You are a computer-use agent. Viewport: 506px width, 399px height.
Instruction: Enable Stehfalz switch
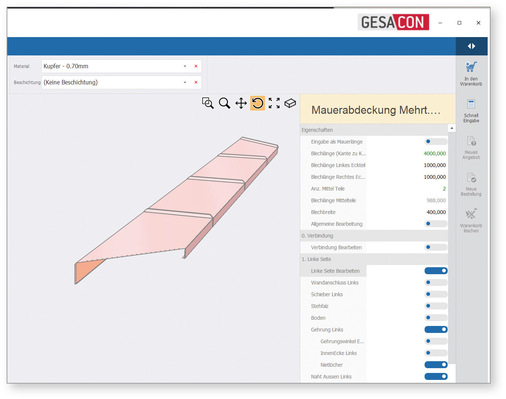(436, 306)
